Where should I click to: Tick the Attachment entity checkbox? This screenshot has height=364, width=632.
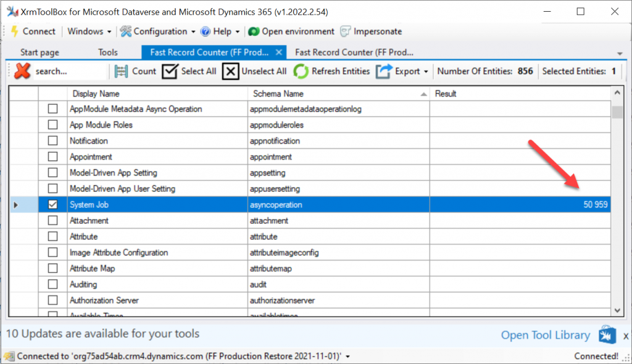click(x=53, y=220)
